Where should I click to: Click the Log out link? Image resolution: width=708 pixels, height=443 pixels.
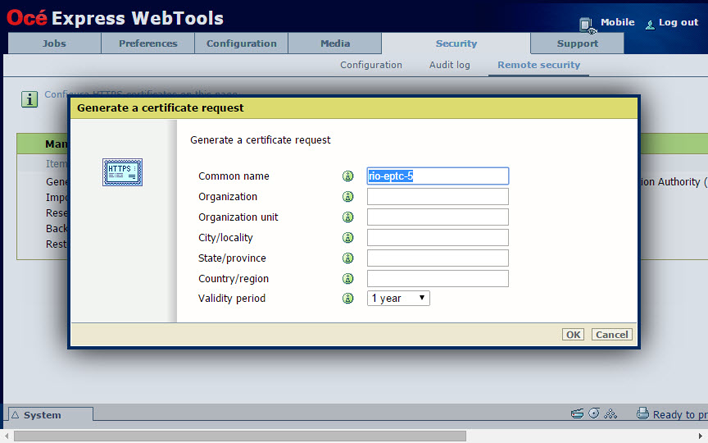coord(678,22)
